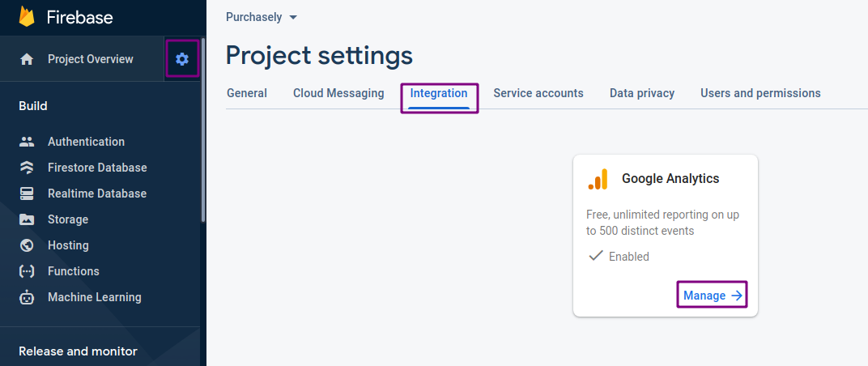Screen dimensions: 868x366
Task: Click the 'Free, unlimited reporting' description text
Action: (x=662, y=223)
